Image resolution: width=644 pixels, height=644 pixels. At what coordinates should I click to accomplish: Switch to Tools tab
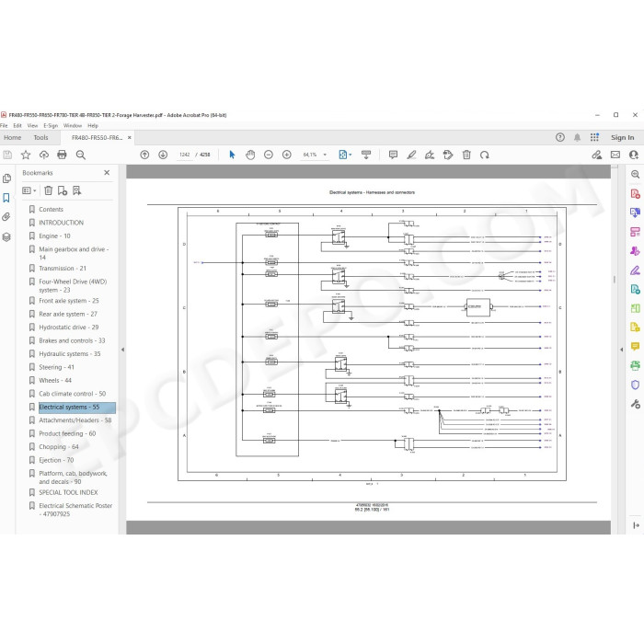click(40, 138)
